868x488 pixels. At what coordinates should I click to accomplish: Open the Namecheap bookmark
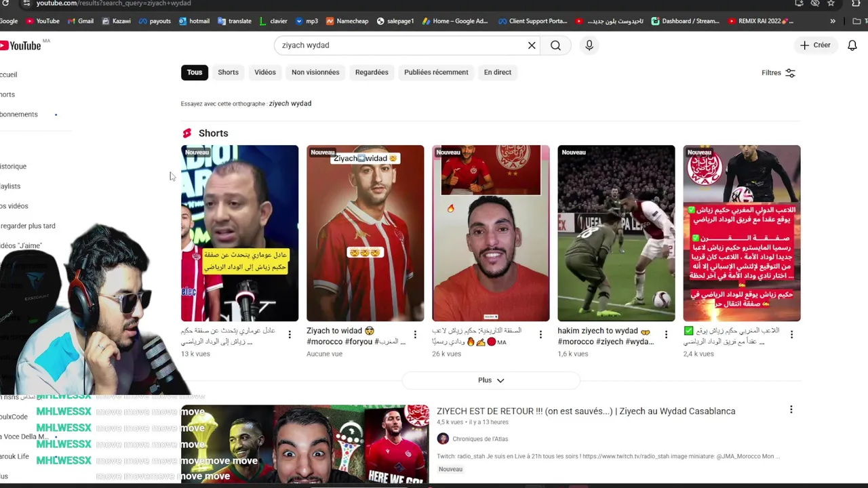coord(347,21)
